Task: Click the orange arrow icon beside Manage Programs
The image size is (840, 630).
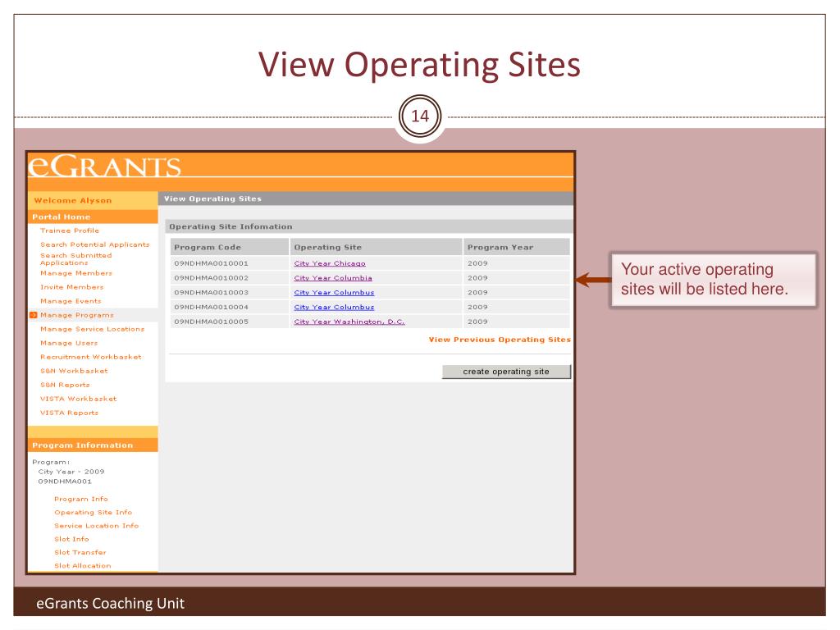Action: pyautogui.click(x=33, y=315)
